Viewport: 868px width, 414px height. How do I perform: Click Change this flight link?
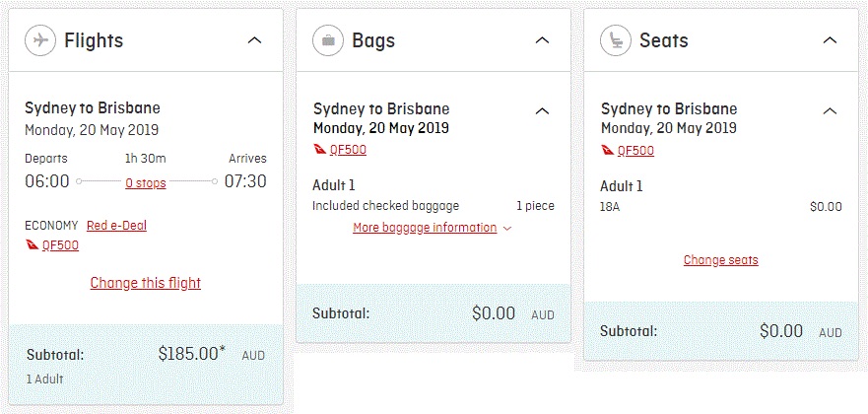146,283
